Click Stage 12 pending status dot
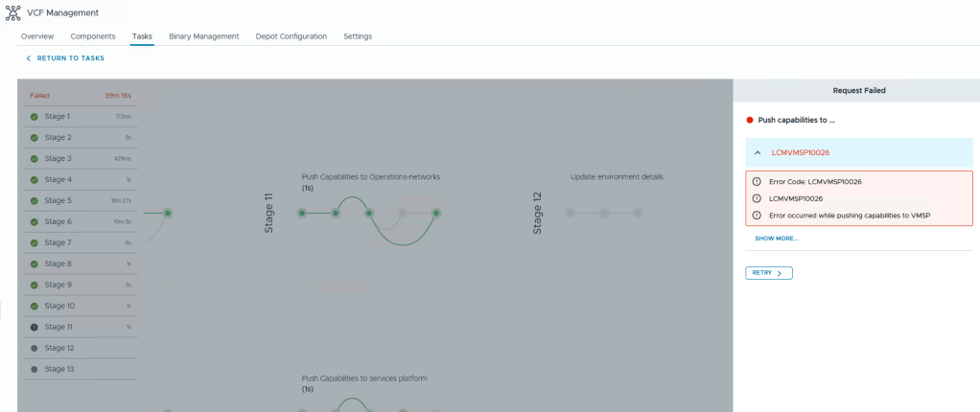 tap(35, 349)
